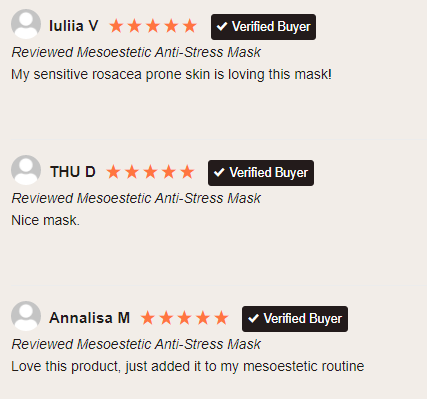Open the reviewer name THU D
The width and height of the screenshot is (427, 399).
click(73, 172)
